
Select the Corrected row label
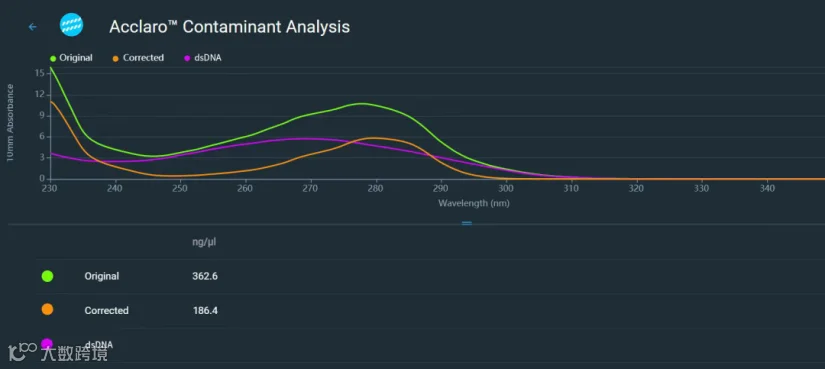point(106,311)
